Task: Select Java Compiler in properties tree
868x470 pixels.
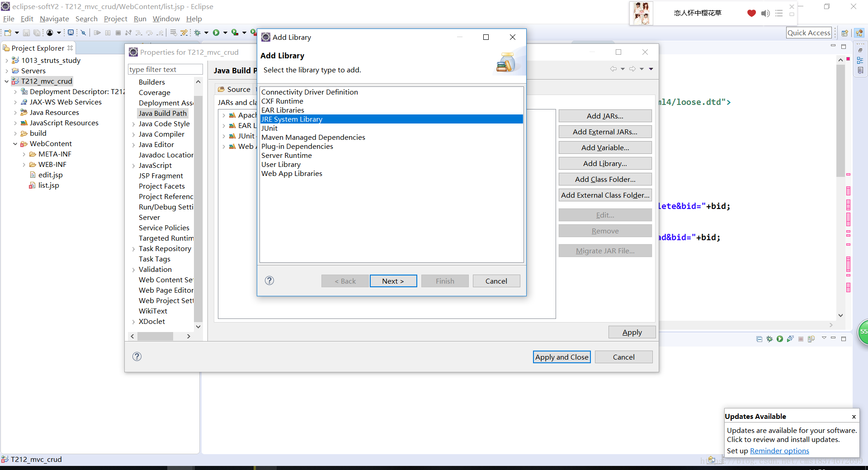Action: point(161,134)
